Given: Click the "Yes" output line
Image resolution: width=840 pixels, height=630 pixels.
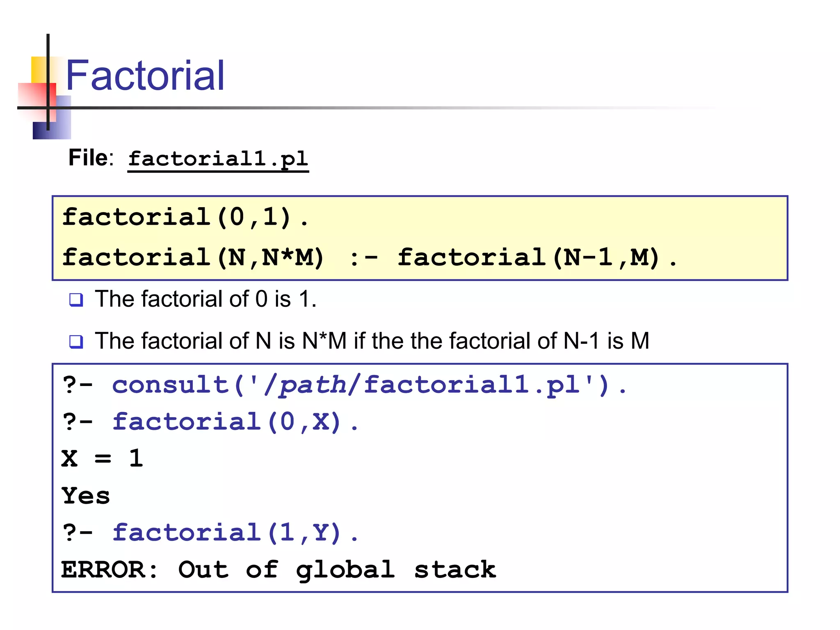Looking at the screenshot, I should pyautogui.click(x=86, y=495).
